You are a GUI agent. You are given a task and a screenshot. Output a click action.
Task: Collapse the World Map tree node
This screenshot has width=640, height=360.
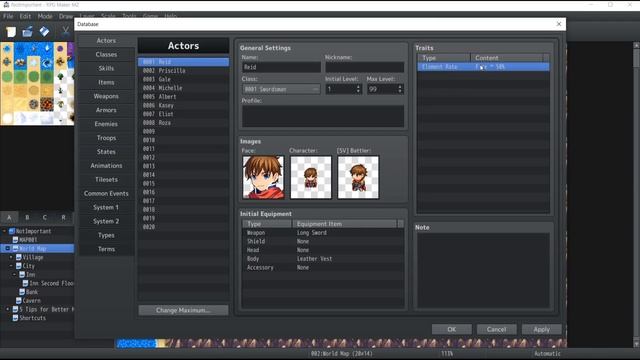click(8, 248)
